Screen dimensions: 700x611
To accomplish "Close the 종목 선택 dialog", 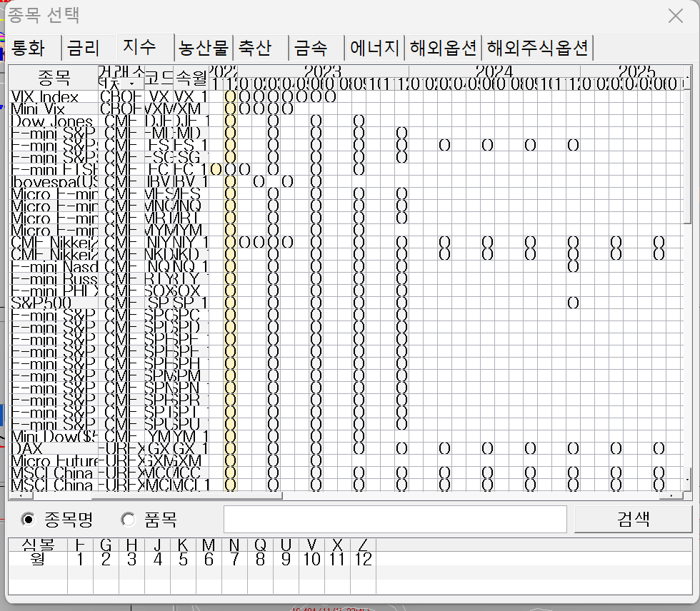I will (x=675, y=16).
